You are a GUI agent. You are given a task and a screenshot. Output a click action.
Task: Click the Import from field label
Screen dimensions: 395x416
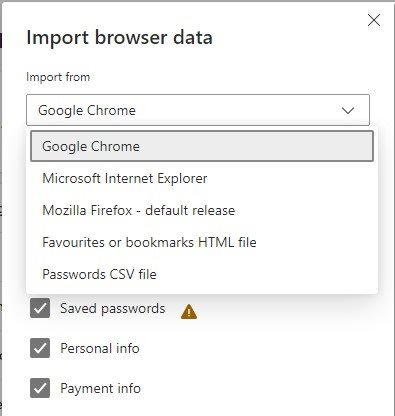[58, 77]
